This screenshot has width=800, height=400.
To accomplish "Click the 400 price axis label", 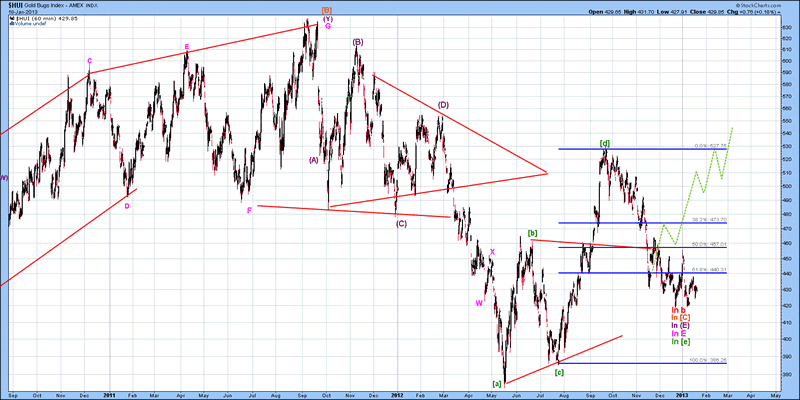I will [786, 339].
